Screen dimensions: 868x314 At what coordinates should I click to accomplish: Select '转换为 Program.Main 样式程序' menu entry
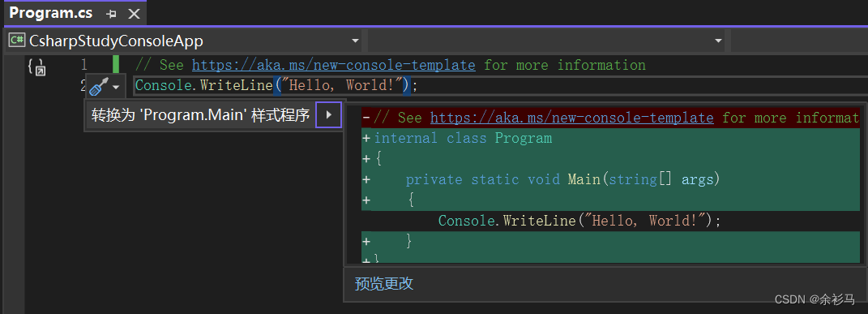click(x=200, y=115)
